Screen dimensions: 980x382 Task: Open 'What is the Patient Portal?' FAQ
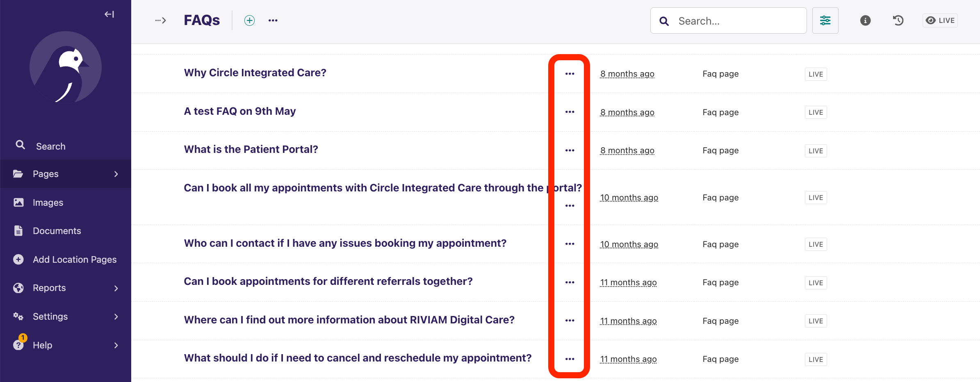pos(251,150)
